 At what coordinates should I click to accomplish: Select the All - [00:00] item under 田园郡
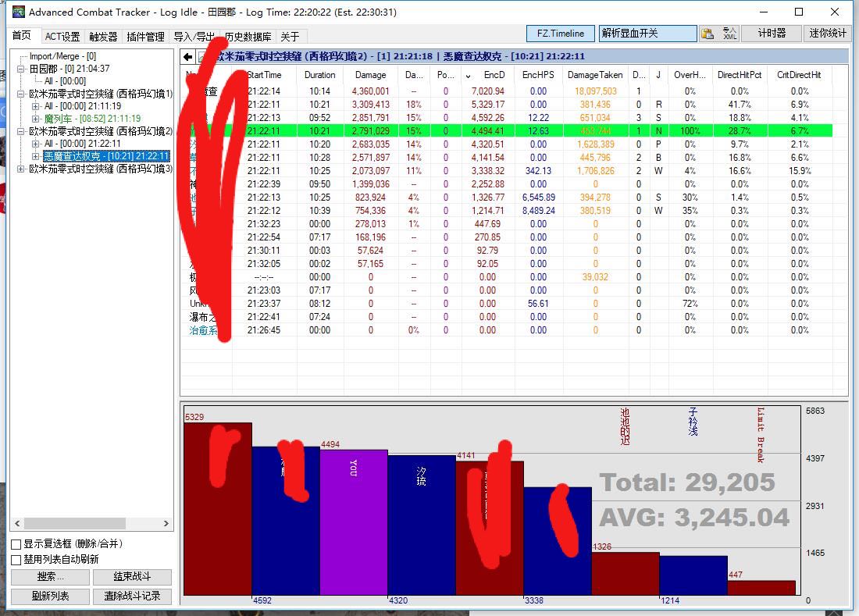click(65, 81)
